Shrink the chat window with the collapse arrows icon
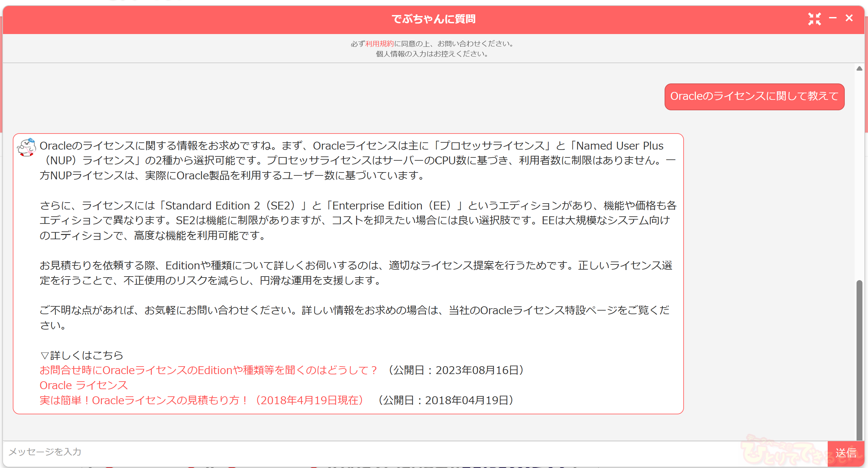The height and width of the screenshot is (468, 868). [814, 19]
